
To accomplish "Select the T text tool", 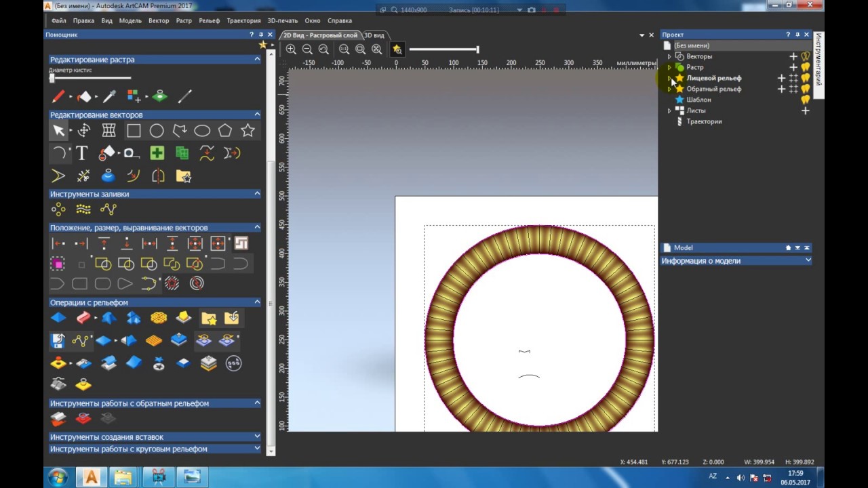I will tap(82, 153).
